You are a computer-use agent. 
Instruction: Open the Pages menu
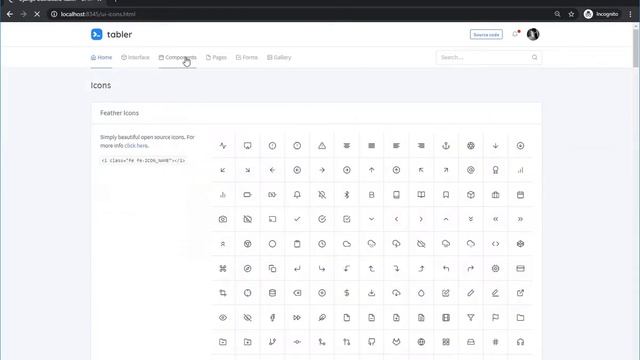216,58
